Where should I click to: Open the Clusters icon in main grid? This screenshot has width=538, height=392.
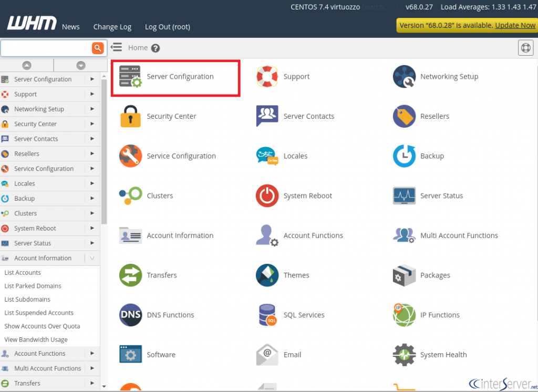pos(130,195)
